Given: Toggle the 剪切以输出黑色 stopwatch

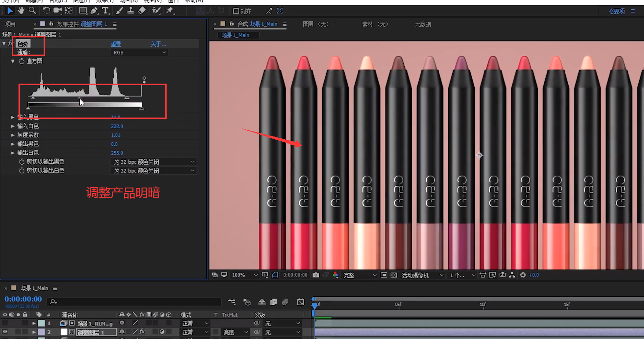Looking at the screenshot, I should click(22, 162).
